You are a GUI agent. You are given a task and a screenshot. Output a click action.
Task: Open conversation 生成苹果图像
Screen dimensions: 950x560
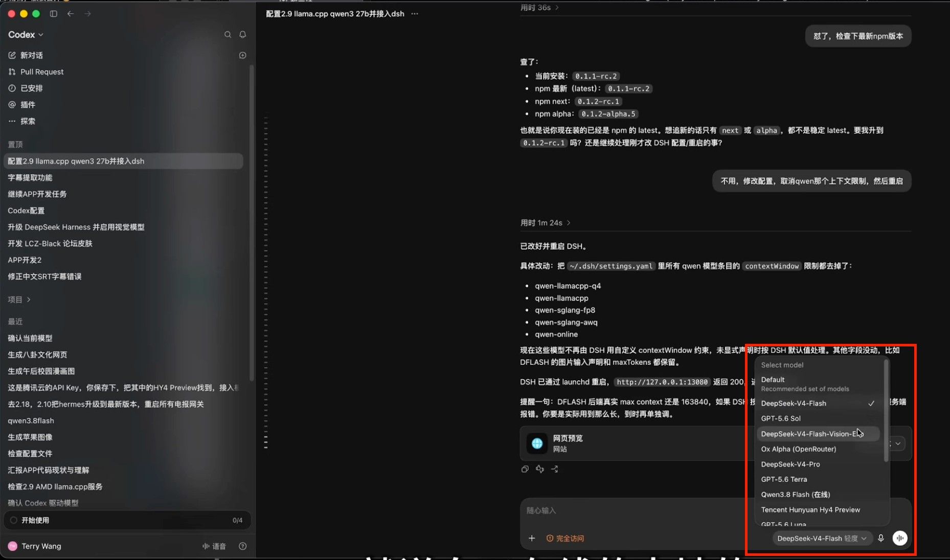pos(123,437)
